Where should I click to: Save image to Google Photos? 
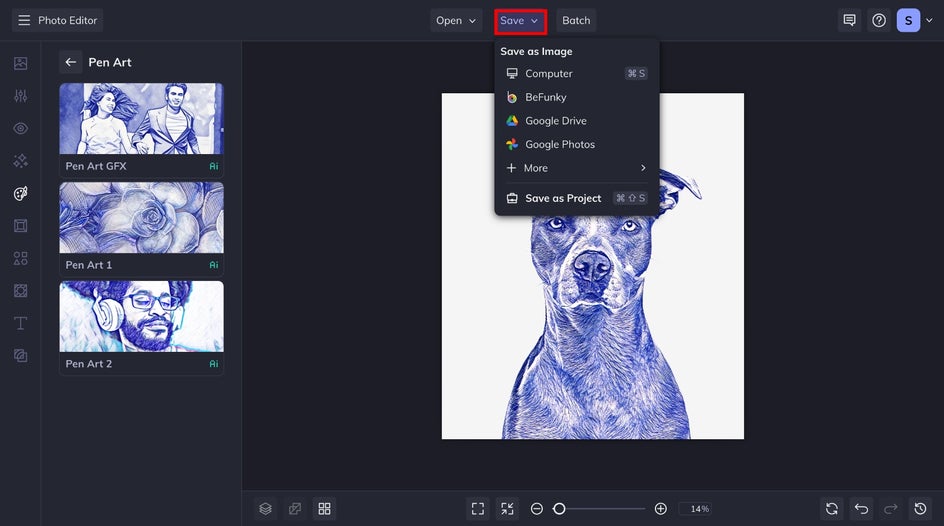click(576, 144)
